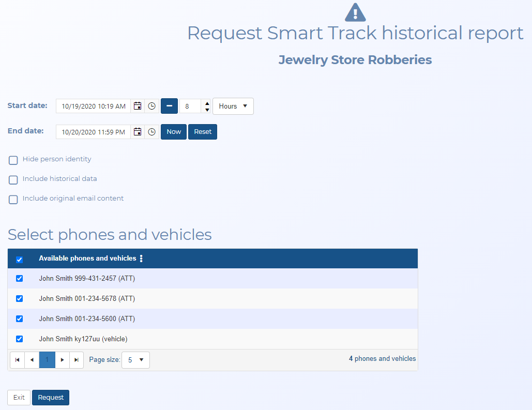Go to the first page
Screen dimensions: 532x410
17,360
